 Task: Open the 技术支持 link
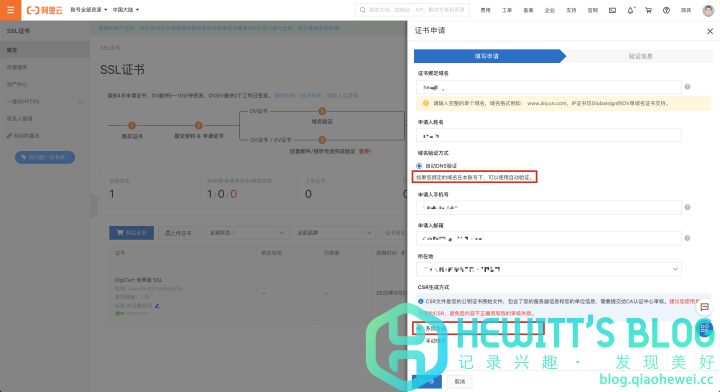click(311, 95)
